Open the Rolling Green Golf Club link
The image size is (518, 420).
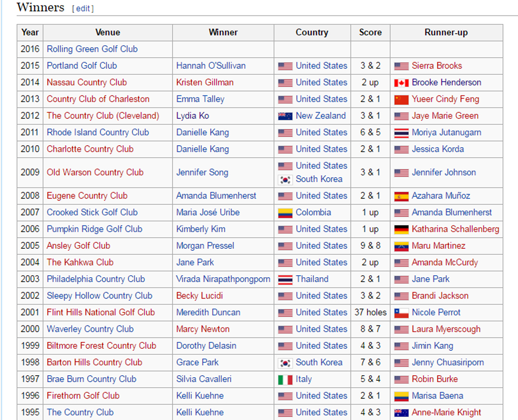tap(92, 49)
